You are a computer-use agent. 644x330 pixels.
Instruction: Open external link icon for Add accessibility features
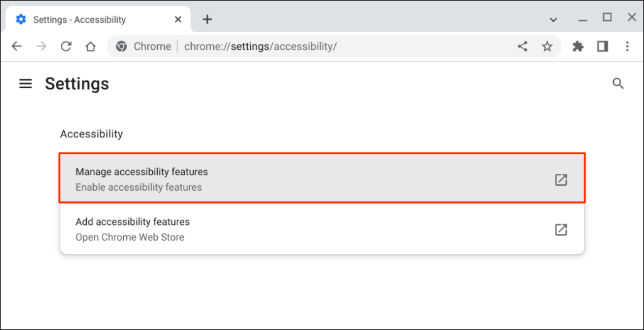561,230
